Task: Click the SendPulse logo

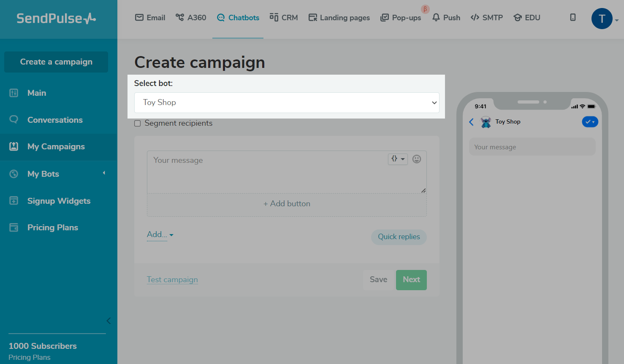Action: point(56,19)
